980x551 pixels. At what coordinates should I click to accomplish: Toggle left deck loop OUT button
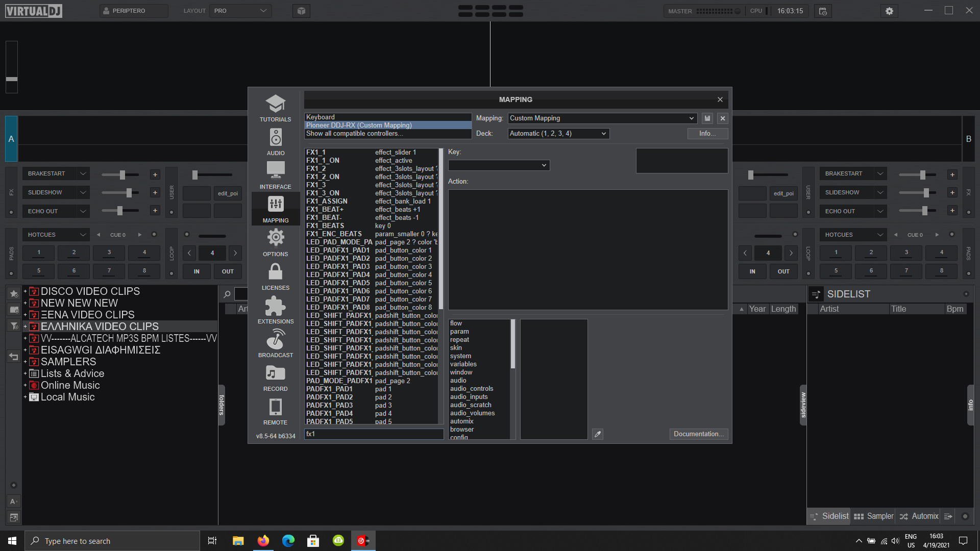(x=228, y=271)
